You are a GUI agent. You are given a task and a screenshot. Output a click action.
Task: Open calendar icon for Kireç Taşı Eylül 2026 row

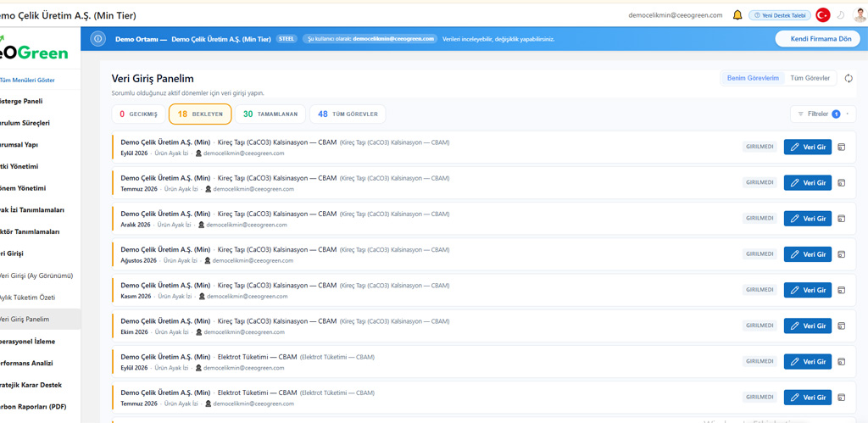tap(842, 147)
